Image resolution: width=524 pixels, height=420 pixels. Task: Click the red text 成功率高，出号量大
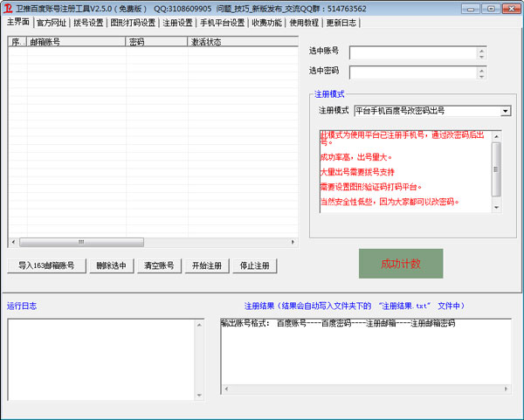356,157
